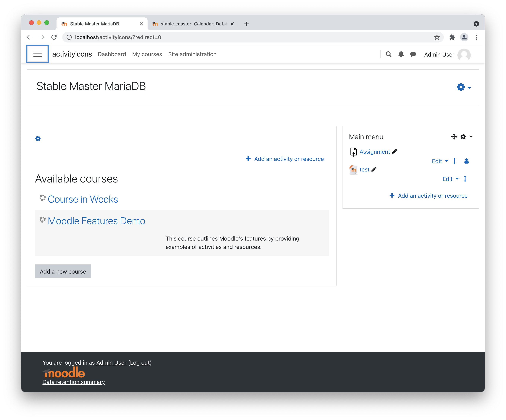The image size is (506, 420).
Task: Click Add a new course button
Action: [63, 271]
